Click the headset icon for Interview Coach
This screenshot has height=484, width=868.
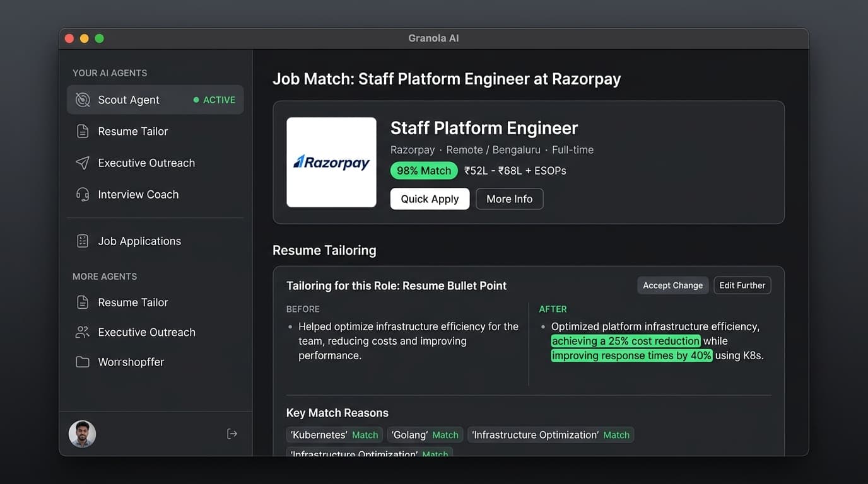point(83,194)
